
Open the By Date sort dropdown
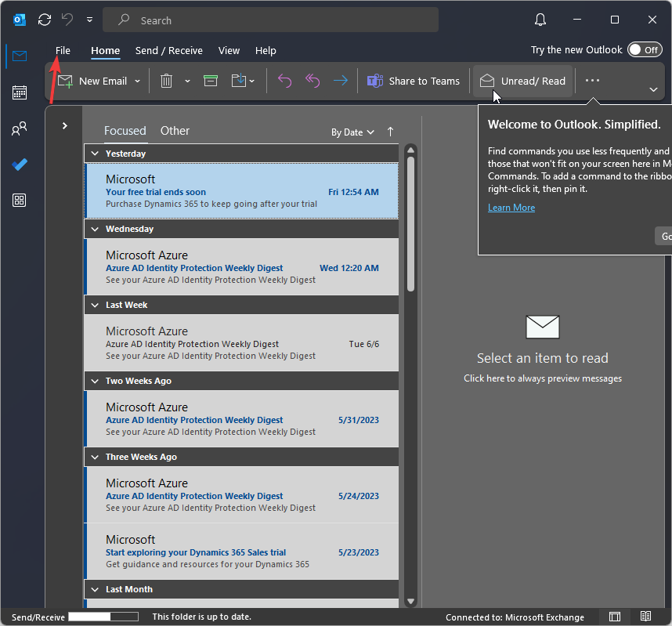(352, 132)
